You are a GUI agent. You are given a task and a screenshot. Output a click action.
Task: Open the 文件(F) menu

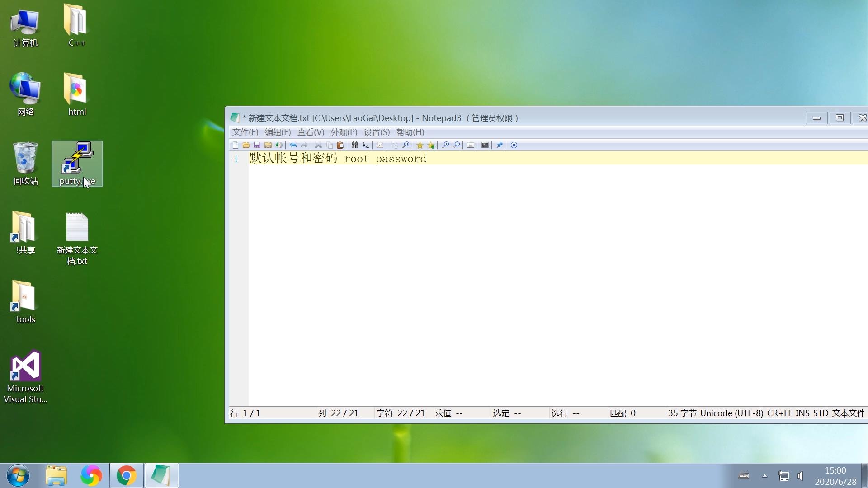point(245,132)
